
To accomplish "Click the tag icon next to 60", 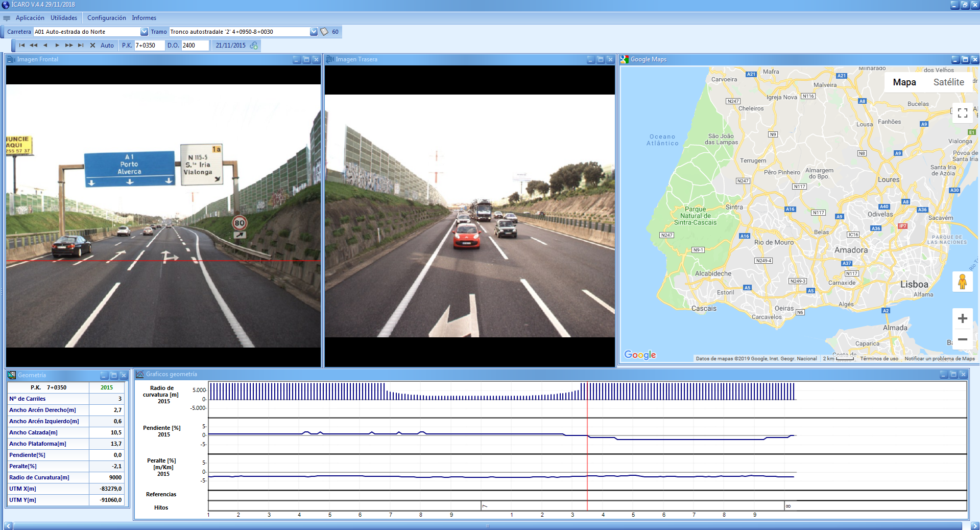I will point(324,32).
